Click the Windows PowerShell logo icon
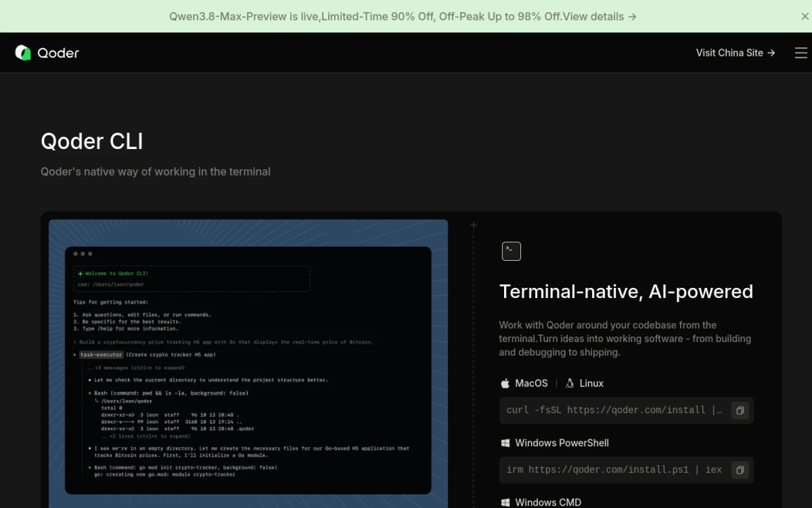Screen dimensions: 812x508 505,443
